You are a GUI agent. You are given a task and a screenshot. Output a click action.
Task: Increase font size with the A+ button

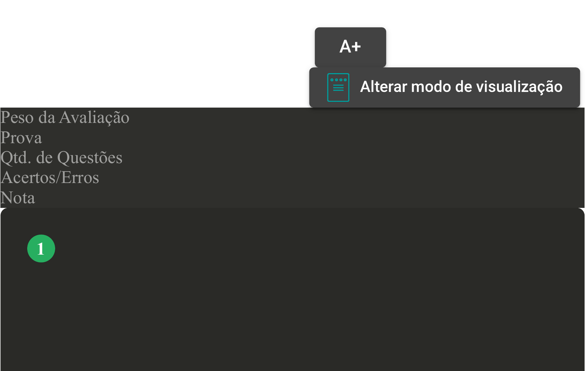click(x=350, y=47)
